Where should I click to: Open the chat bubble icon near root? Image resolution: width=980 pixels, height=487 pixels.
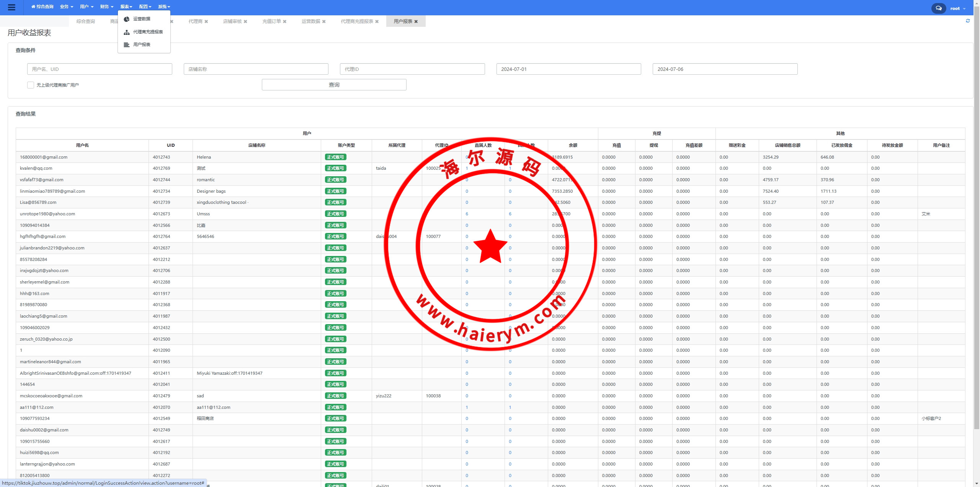[x=938, y=8]
